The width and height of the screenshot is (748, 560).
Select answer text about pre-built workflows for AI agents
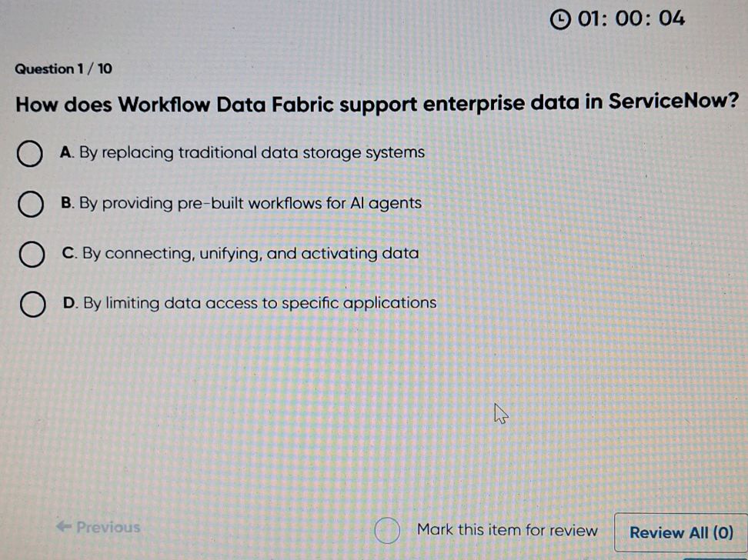coord(240,203)
